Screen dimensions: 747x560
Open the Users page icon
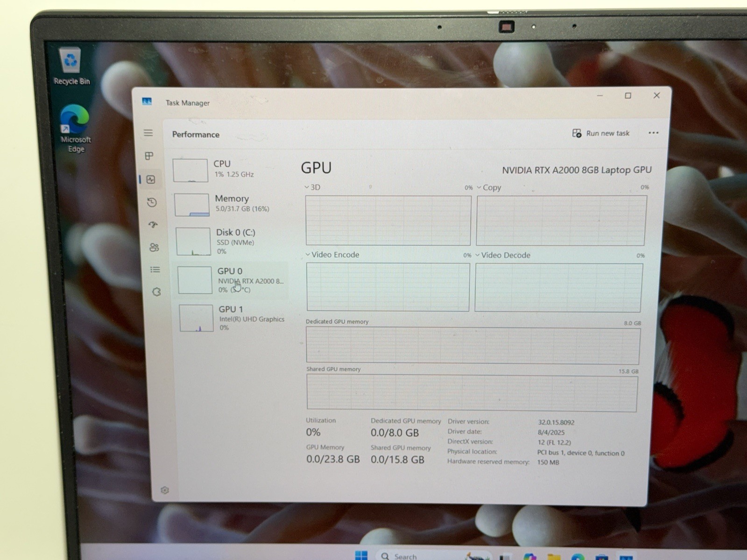click(154, 247)
